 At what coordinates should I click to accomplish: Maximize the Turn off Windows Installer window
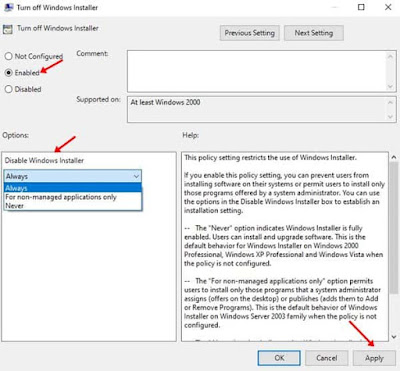tap(361, 7)
